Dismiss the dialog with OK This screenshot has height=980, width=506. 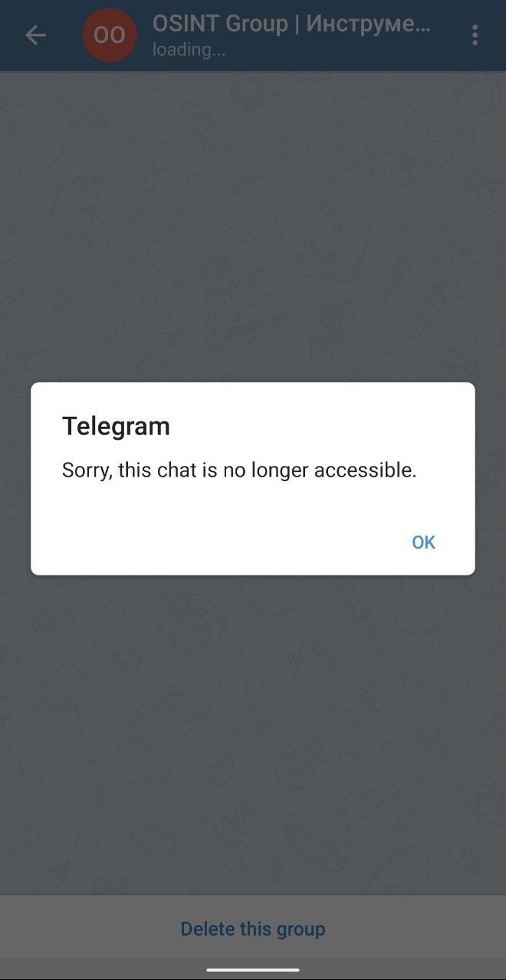coord(423,542)
